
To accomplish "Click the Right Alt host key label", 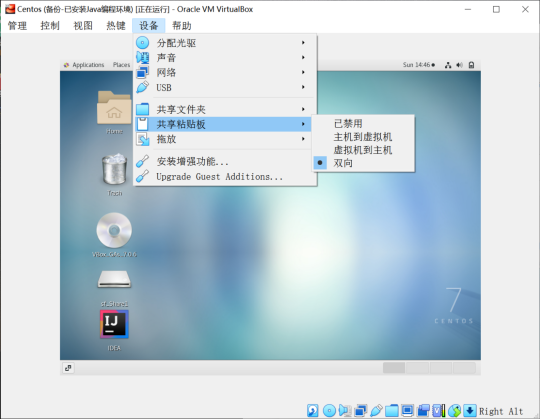I will pyautogui.click(x=501, y=411).
